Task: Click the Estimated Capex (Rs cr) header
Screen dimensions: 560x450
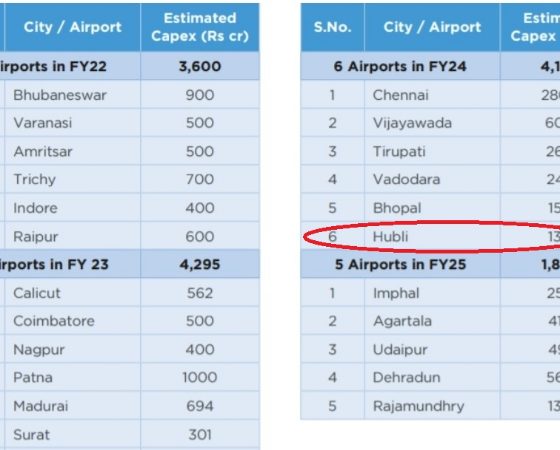Action: click(x=200, y=27)
